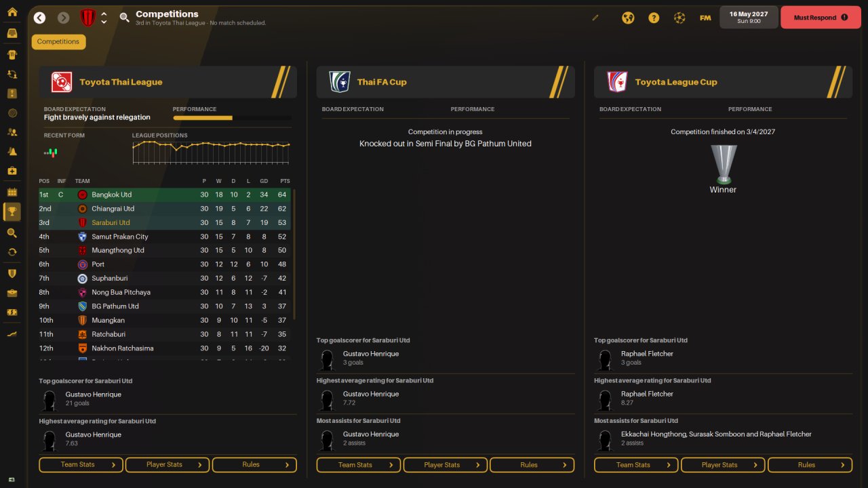This screenshot has height=488, width=868.
Task: Open the staff people icon in the sidebar
Action: click(12, 132)
